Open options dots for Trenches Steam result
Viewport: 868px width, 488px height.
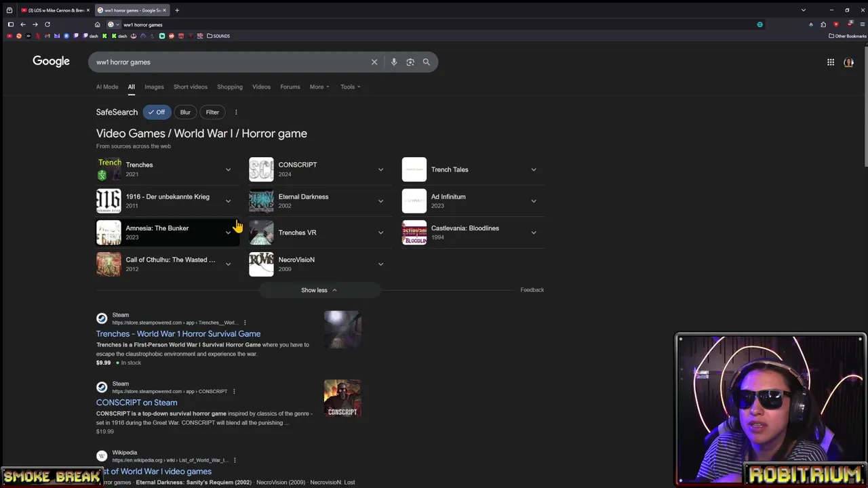(x=245, y=323)
